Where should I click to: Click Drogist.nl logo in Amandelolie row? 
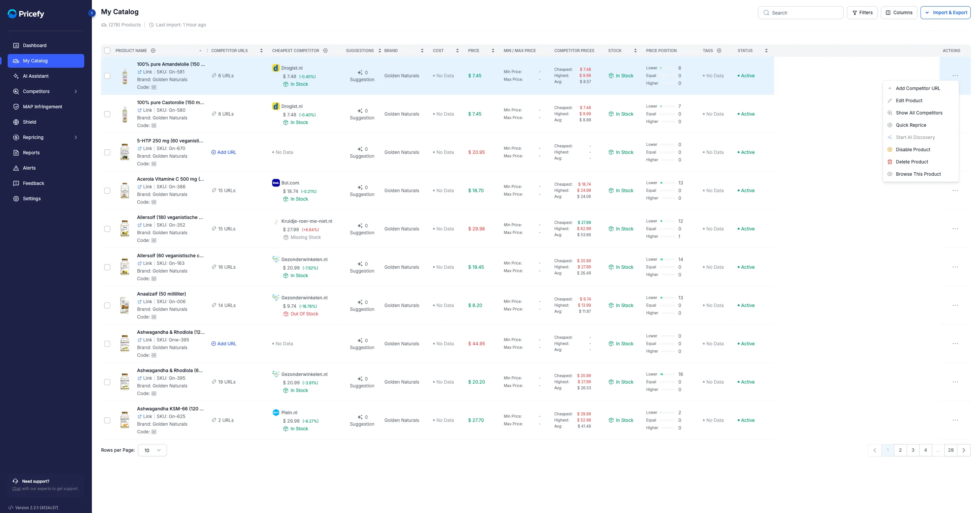tap(276, 68)
